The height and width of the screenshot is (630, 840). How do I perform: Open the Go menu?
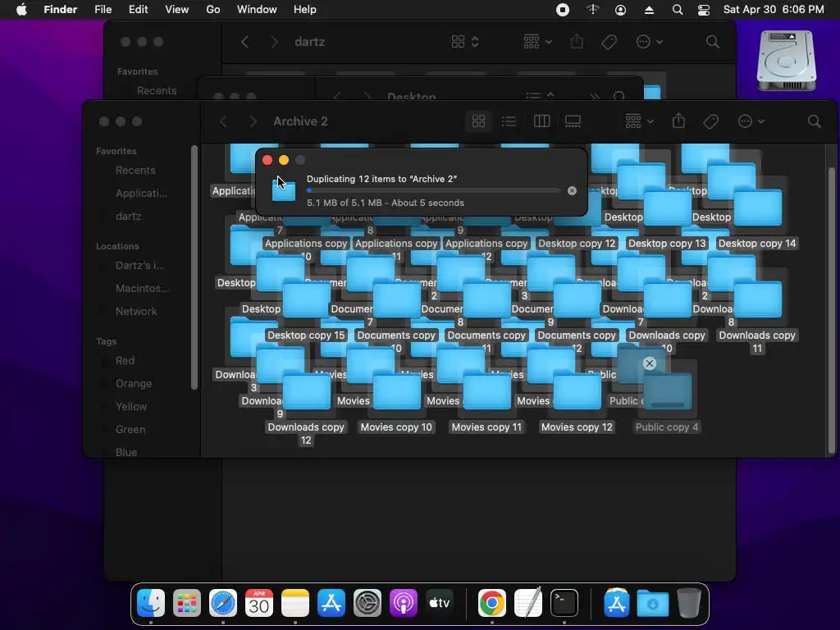[x=213, y=10]
